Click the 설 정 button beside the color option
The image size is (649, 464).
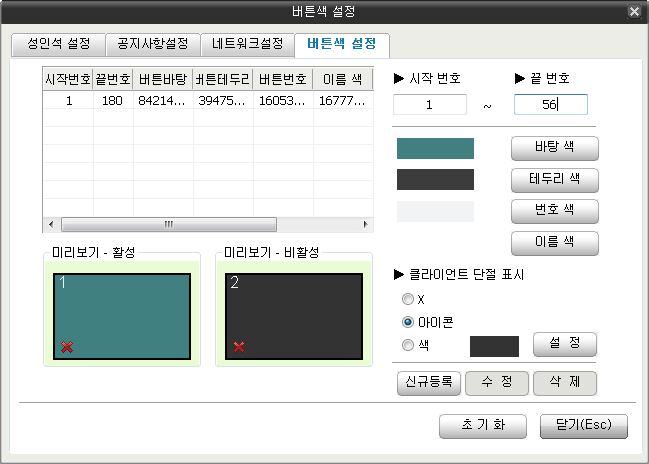pos(565,344)
